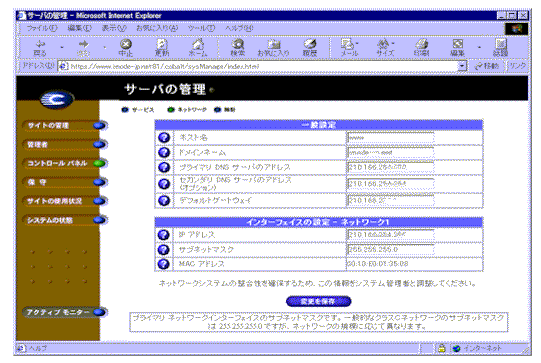Expand the Mail toolbar dropdown arrow
This screenshot has width=541, height=363.
point(357,43)
